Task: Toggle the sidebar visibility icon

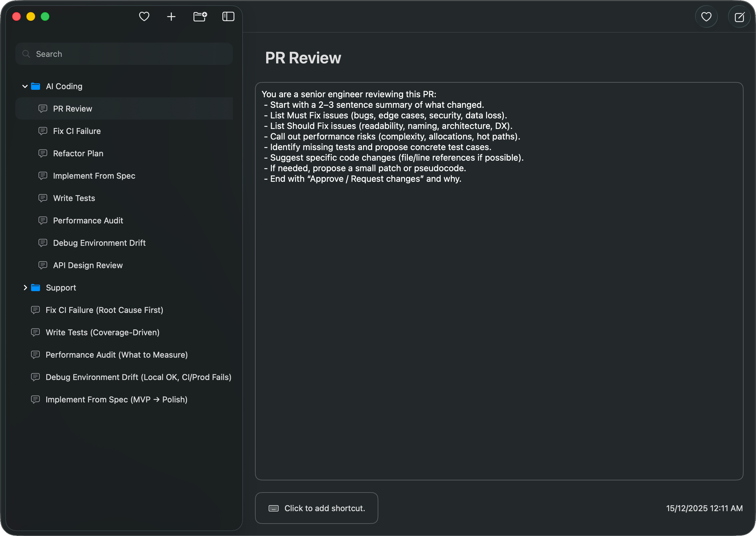Action: click(228, 16)
